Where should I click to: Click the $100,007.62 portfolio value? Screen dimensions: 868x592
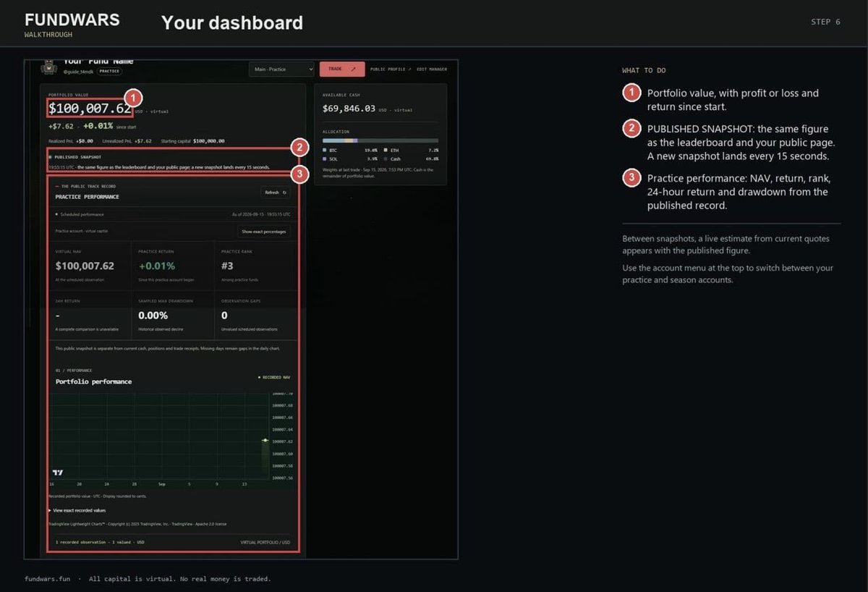point(90,109)
